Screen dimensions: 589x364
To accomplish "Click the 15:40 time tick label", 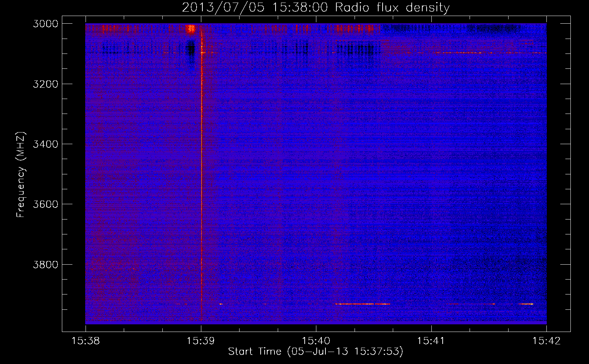I will [x=316, y=341].
